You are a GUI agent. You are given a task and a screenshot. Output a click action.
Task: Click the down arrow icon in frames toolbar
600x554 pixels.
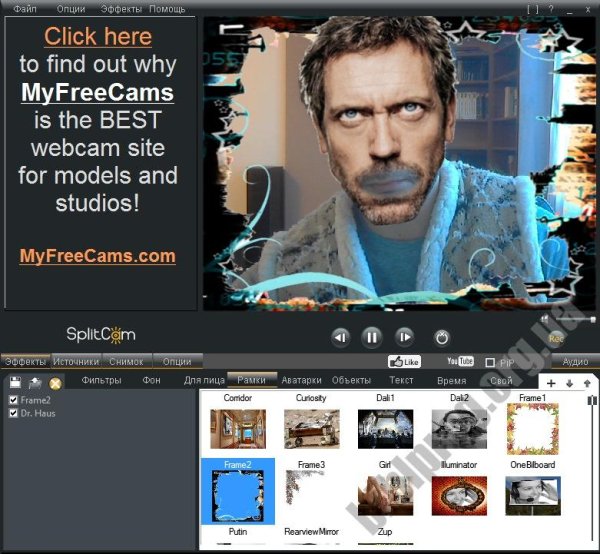pos(569,383)
